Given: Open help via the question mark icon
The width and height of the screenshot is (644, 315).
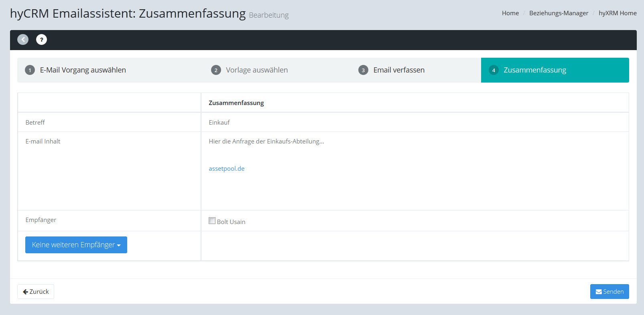Looking at the screenshot, I should coord(41,40).
